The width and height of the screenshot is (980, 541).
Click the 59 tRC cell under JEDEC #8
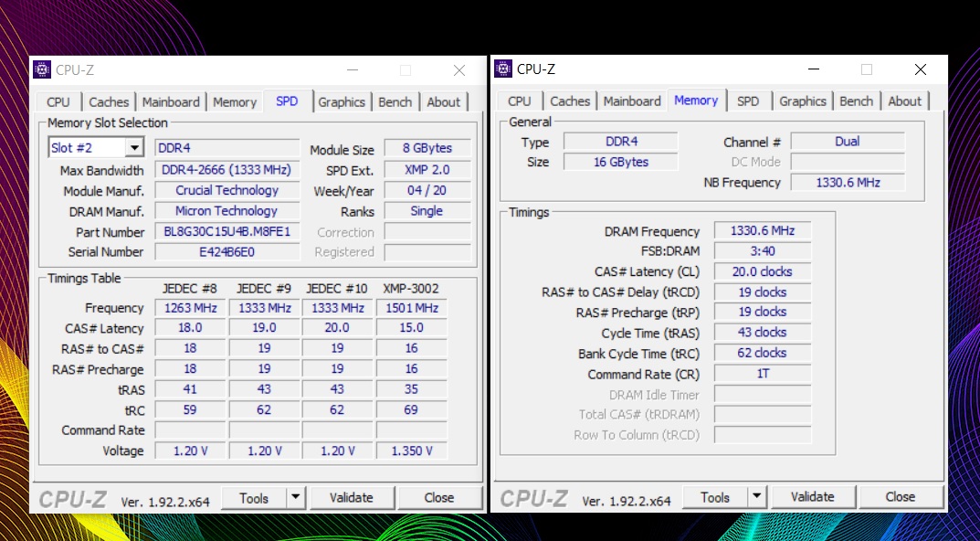pos(190,409)
